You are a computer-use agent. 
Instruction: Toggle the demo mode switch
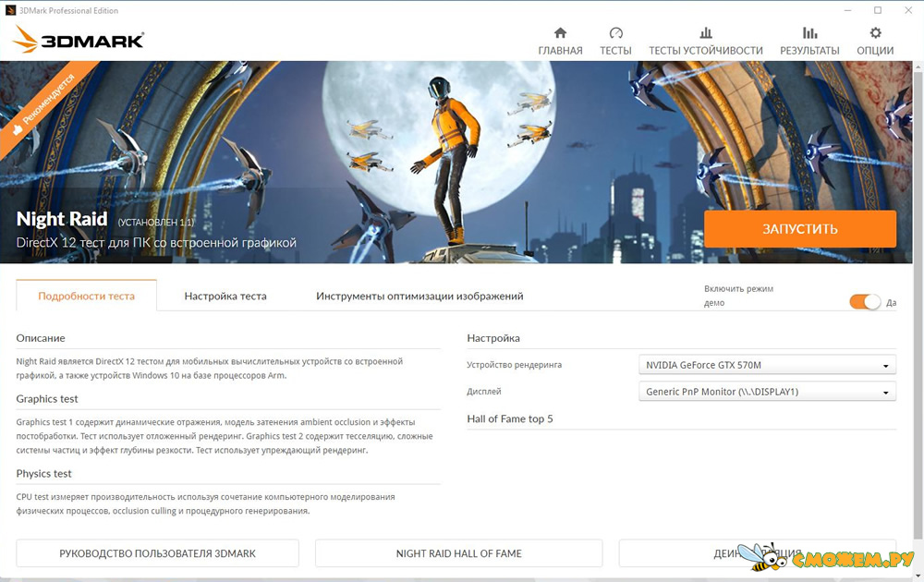pos(865,302)
